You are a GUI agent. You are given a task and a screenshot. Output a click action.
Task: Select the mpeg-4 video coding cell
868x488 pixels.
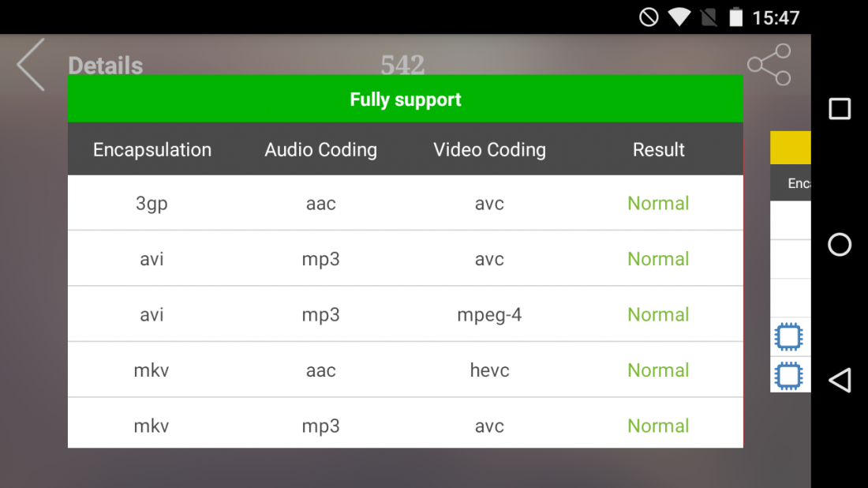(x=489, y=315)
